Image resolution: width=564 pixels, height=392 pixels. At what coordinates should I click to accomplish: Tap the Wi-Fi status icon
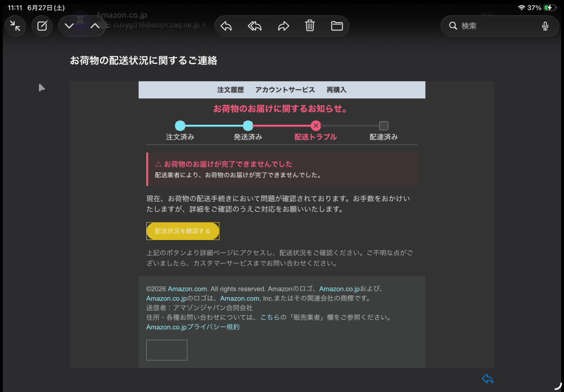click(x=522, y=7)
